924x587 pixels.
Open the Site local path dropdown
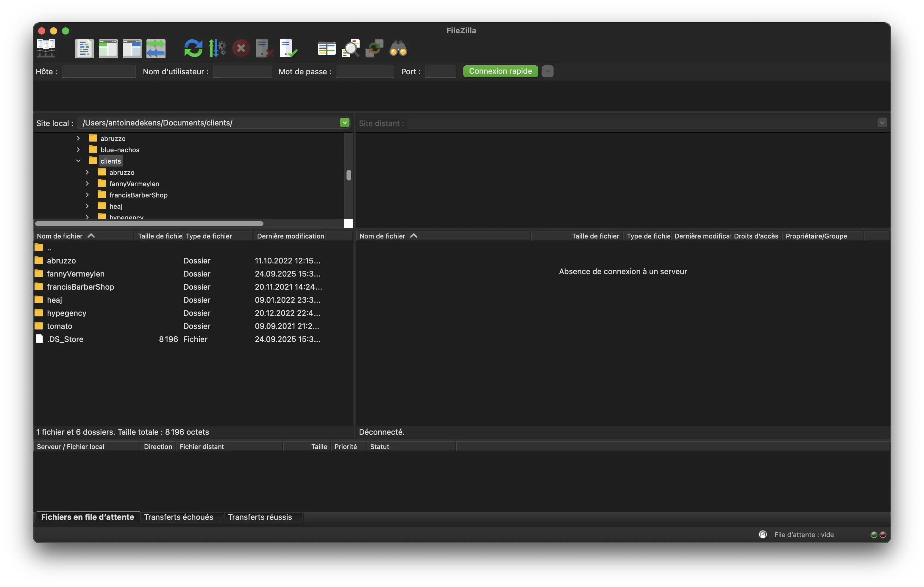coord(344,123)
